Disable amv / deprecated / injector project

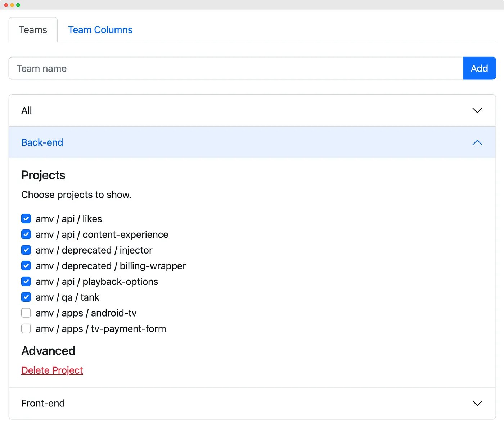click(26, 250)
